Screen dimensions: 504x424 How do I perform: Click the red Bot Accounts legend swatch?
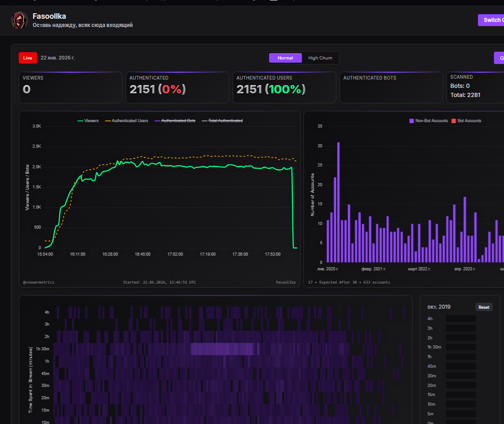click(454, 121)
